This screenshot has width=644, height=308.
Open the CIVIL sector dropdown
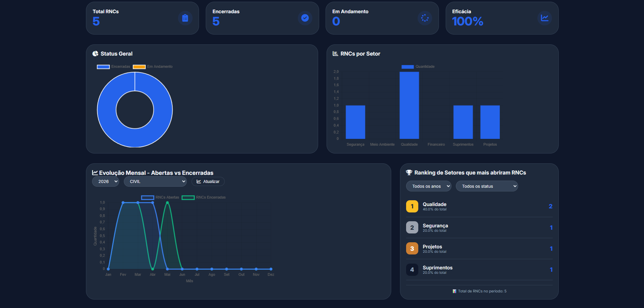[x=155, y=182]
